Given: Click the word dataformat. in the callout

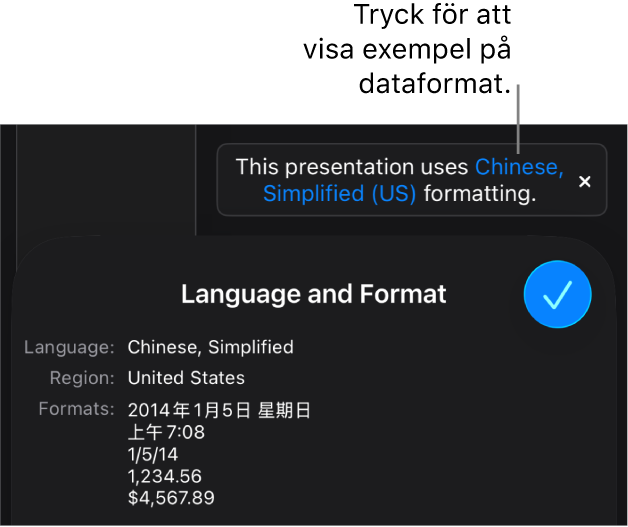Looking at the screenshot, I should 435,84.
